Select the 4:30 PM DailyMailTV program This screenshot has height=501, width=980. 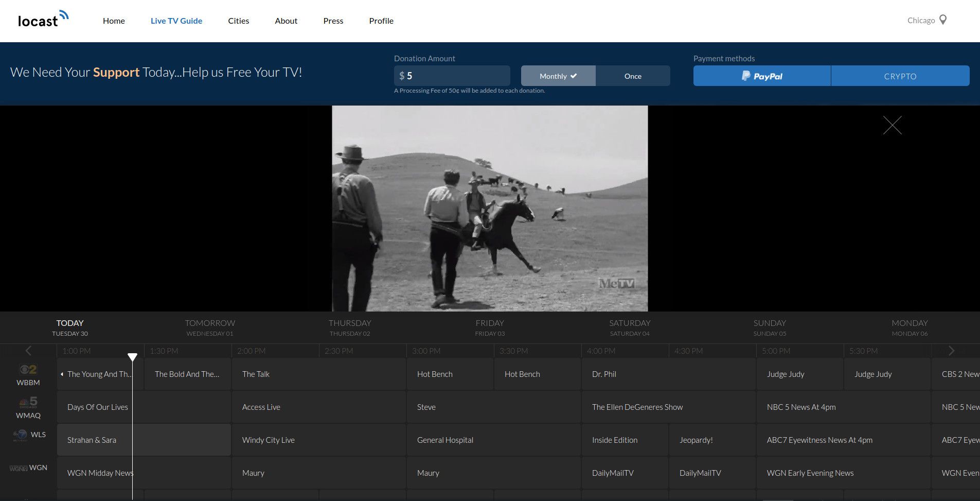712,473
